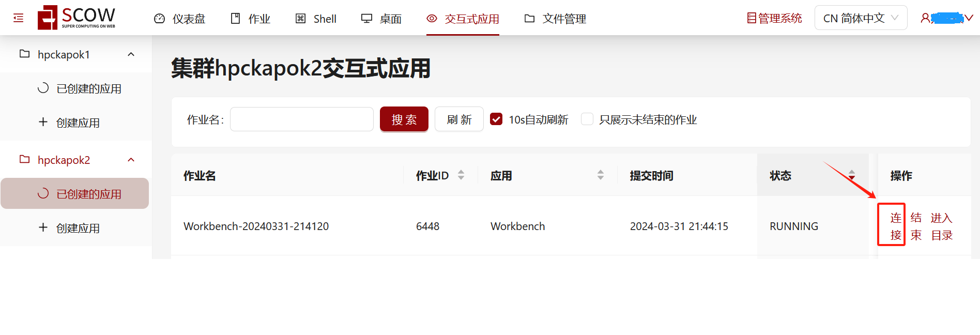Click plus icon of hpckapok1 创建应用

tap(43, 122)
